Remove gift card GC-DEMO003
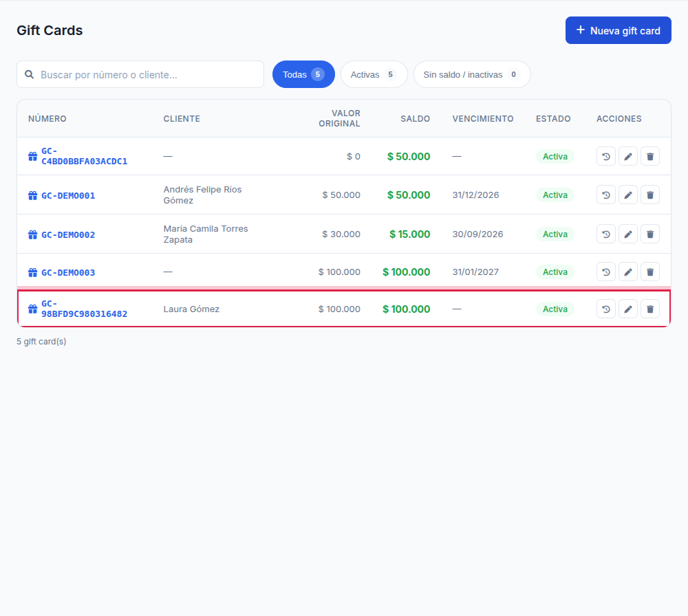 click(650, 272)
